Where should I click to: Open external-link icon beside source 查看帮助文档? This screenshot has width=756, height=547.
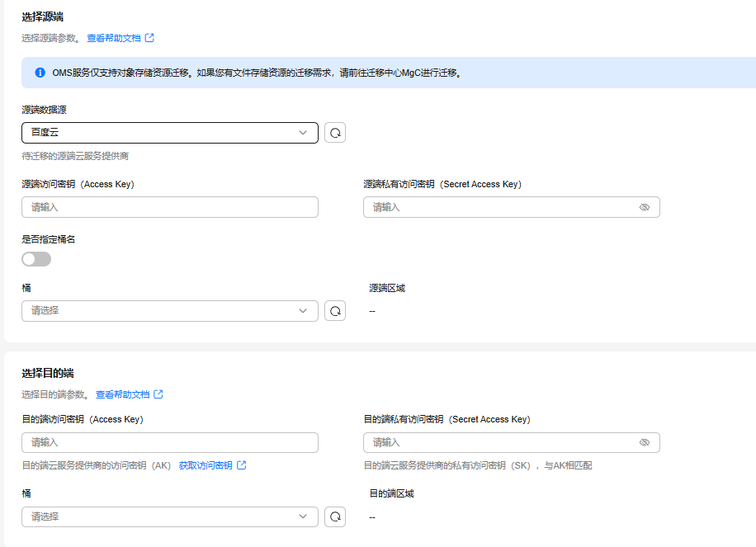coord(149,38)
